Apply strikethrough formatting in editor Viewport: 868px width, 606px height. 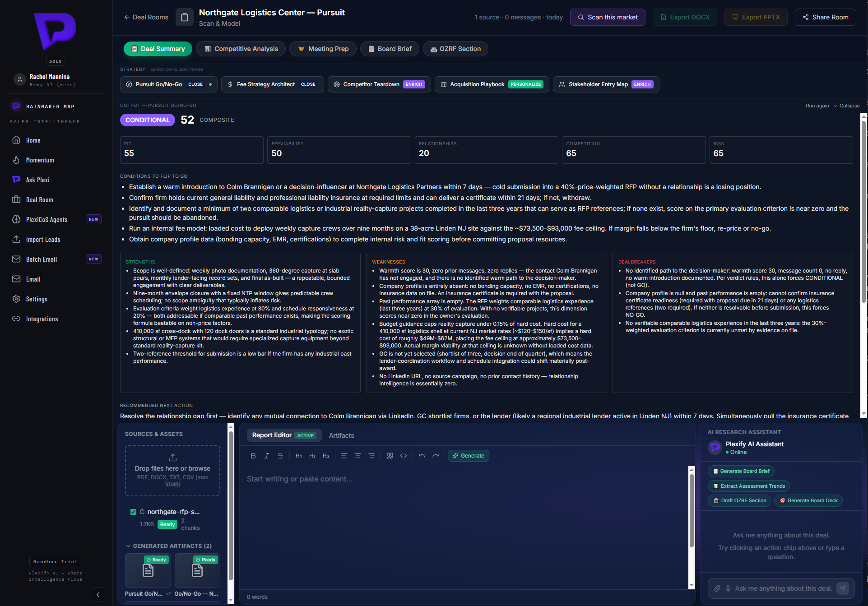pos(280,456)
